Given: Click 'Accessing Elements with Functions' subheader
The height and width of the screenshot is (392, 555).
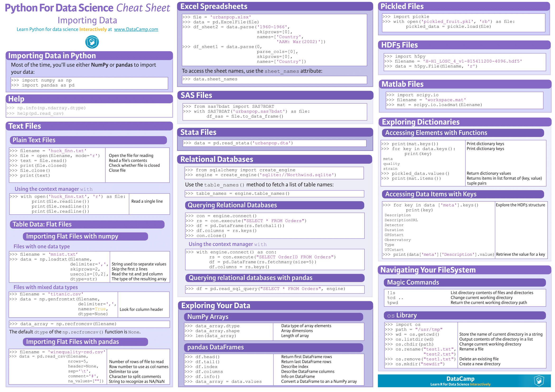Looking at the screenshot, I should (x=463, y=133).
